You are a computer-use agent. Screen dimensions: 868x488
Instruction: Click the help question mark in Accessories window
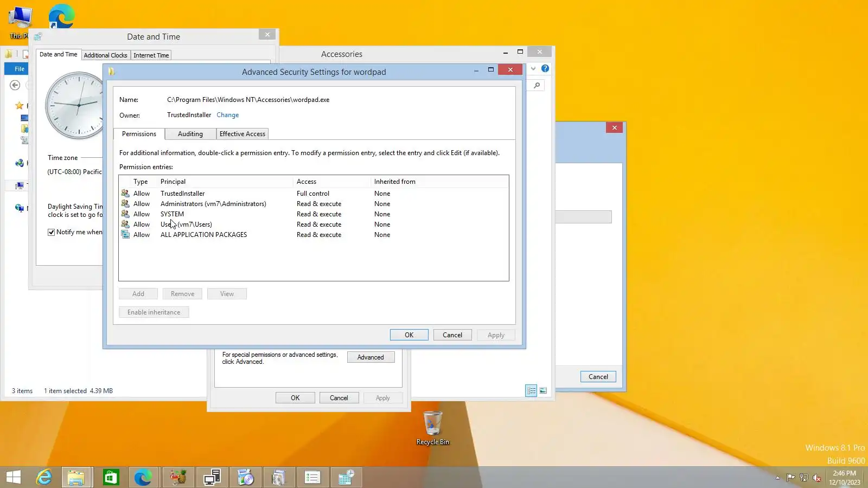tap(545, 68)
